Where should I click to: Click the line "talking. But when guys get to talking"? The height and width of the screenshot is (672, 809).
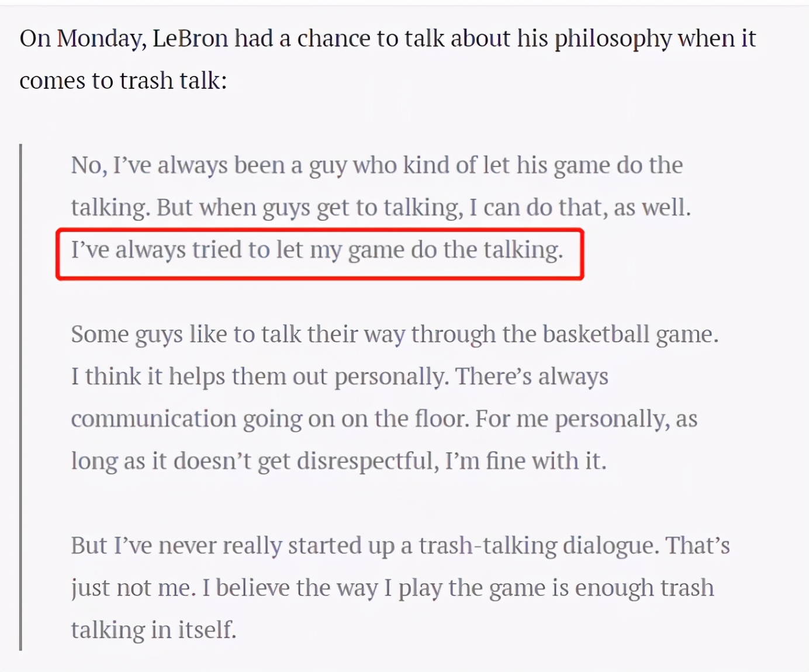click(x=381, y=208)
